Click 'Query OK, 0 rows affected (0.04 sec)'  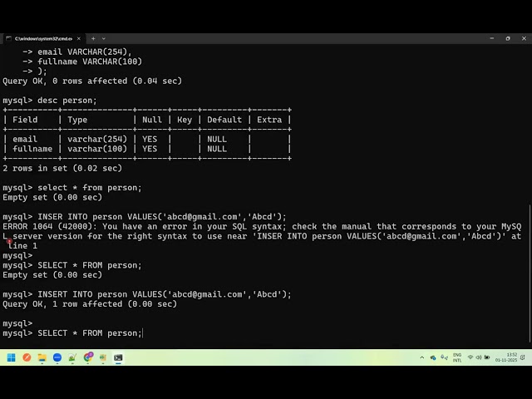[92, 81]
